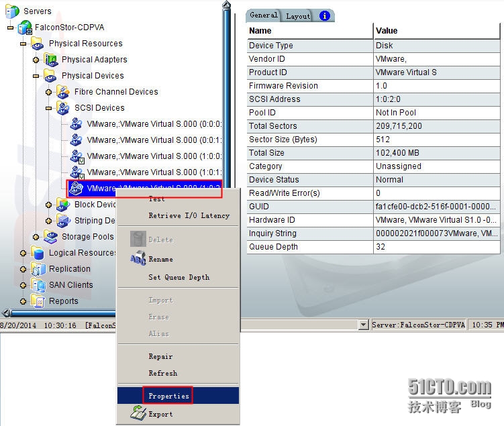
Task: Collapse the FalconStor-CDPVA server node
Action: coord(10,28)
